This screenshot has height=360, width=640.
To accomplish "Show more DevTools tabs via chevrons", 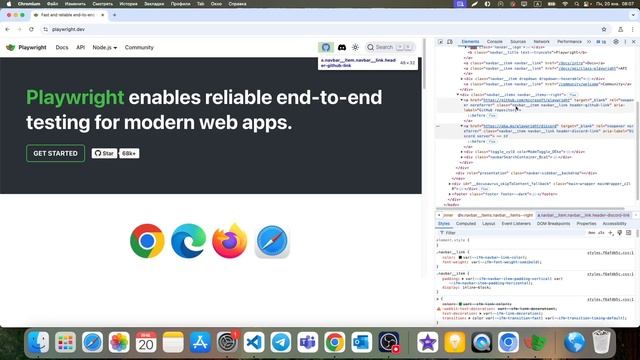I will [589, 42].
